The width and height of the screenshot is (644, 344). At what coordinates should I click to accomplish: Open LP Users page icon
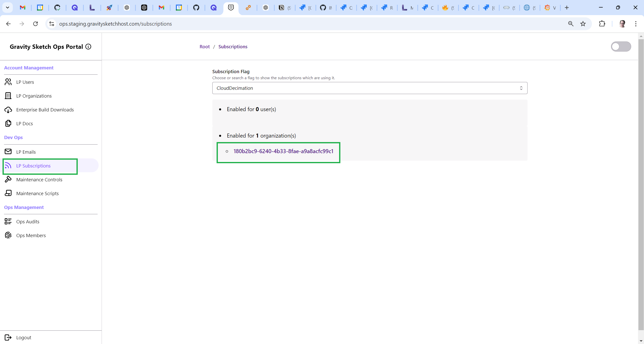click(x=8, y=82)
